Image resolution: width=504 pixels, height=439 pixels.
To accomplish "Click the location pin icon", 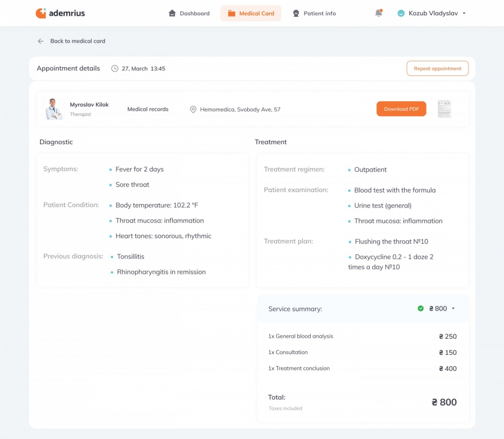I will pyautogui.click(x=193, y=110).
